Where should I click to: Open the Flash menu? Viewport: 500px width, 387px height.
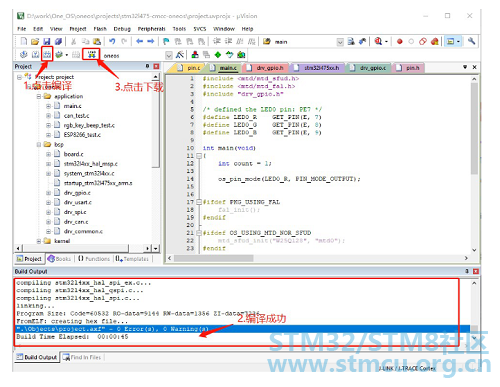click(x=100, y=29)
